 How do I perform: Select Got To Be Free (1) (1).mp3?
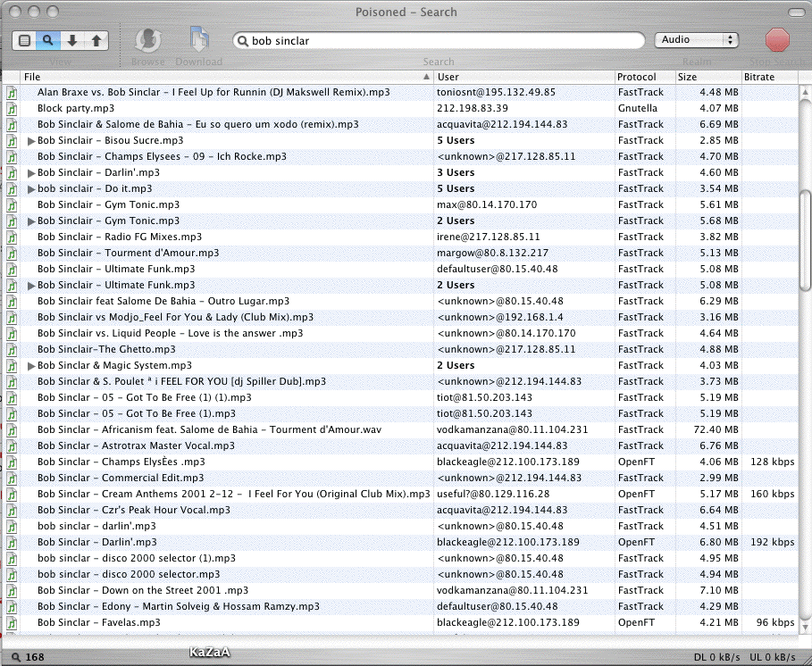tap(145, 397)
